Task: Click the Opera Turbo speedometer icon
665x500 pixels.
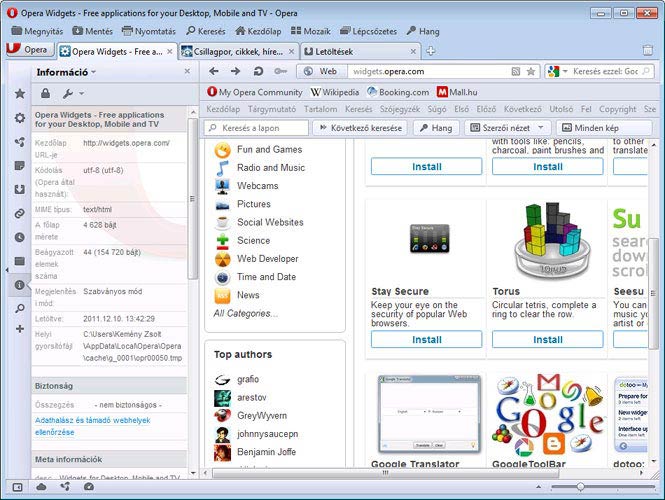Action: [x=89, y=487]
